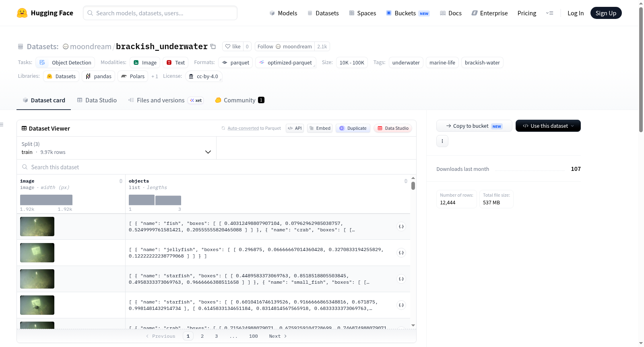Go to page 2 of the viewer
The width and height of the screenshot is (644, 347).
pyautogui.click(x=202, y=336)
